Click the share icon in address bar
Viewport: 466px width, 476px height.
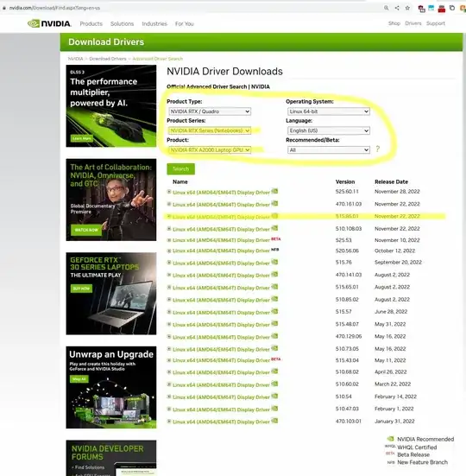397,8
